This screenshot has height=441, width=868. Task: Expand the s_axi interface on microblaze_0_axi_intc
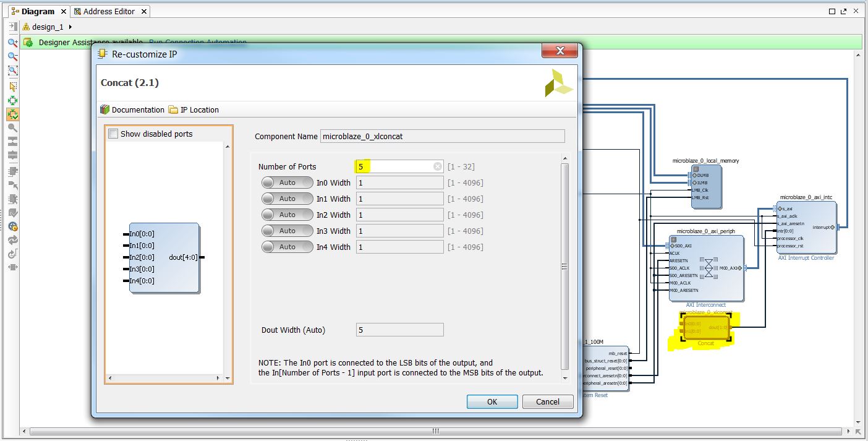(781, 208)
